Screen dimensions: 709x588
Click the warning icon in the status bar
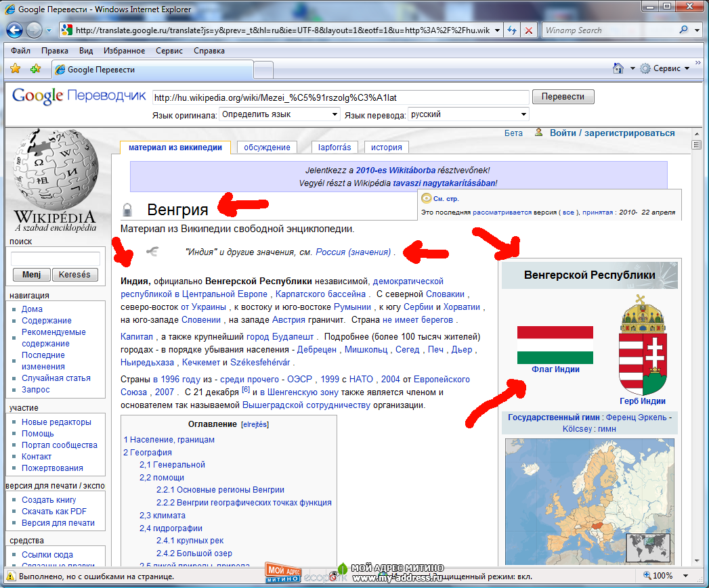(10, 576)
